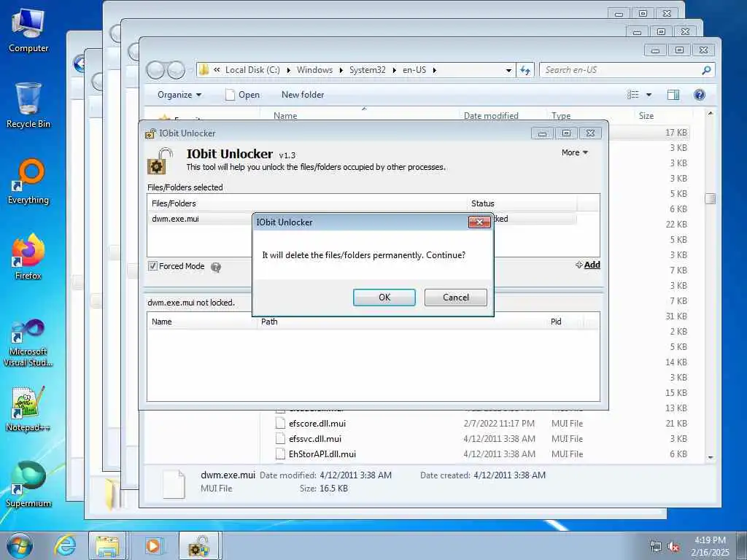The height and width of the screenshot is (560, 747).
Task: Click Local Disk (C:) in the breadcrumb path
Action: [252, 70]
